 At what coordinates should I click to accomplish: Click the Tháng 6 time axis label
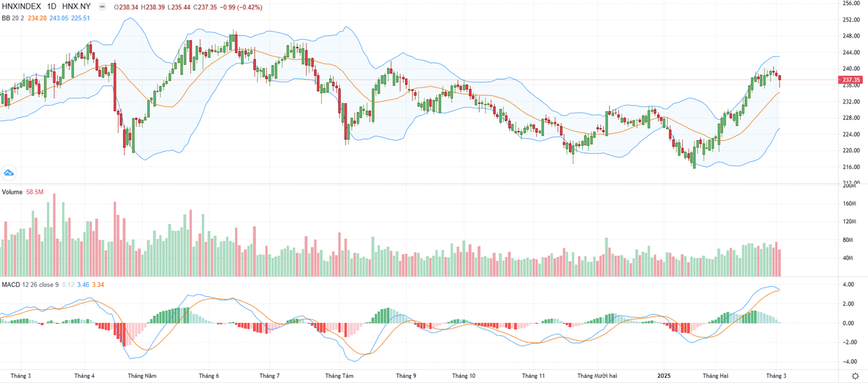tap(208, 376)
